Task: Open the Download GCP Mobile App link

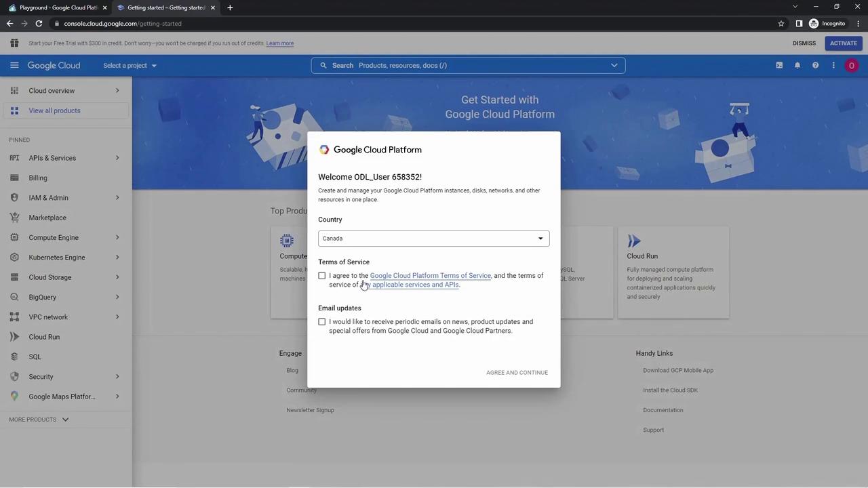Action: (678, 371)
